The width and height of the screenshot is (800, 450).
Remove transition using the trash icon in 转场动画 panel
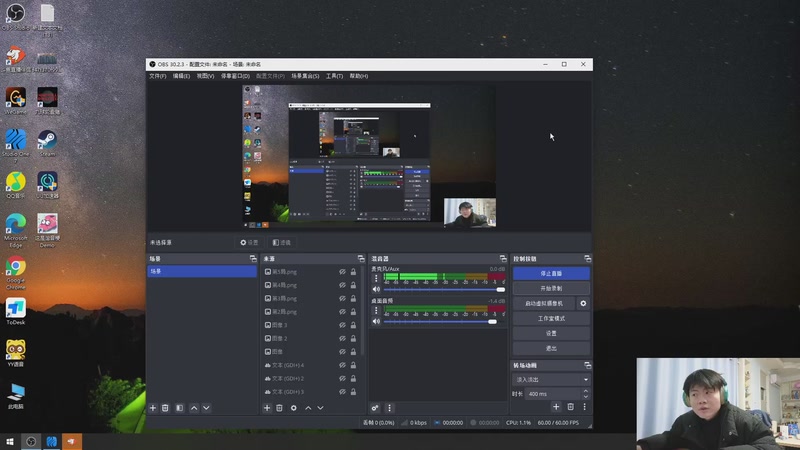click(570, 407)
